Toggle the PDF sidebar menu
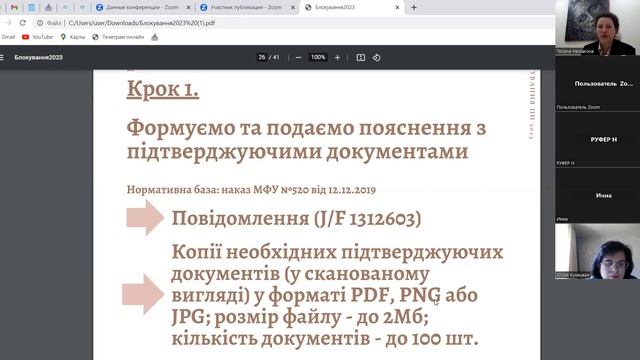Viewport: 640px width, 360px height. 2,58
